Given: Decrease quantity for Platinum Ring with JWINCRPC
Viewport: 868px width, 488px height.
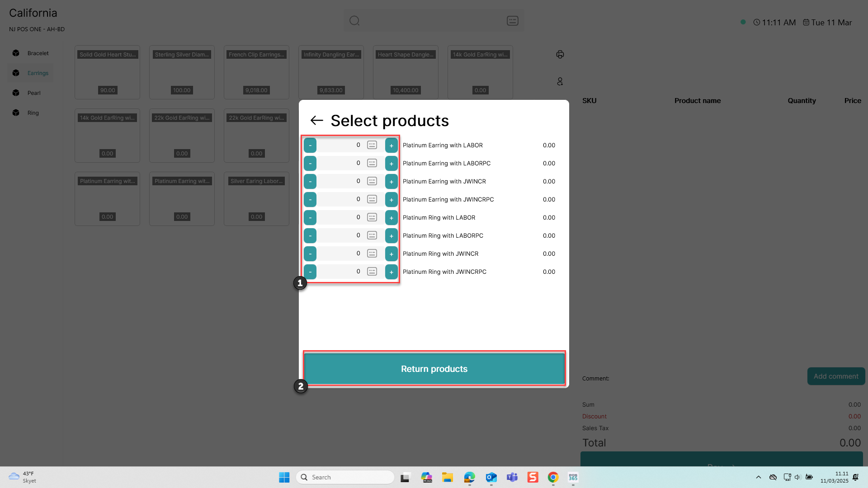Looking at the screenshot, I should (x=310, y=272).
